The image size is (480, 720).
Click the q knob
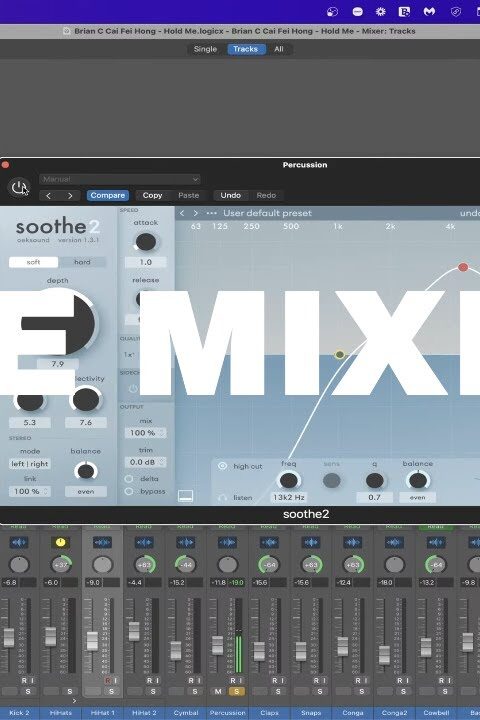(x=374, y=480)
